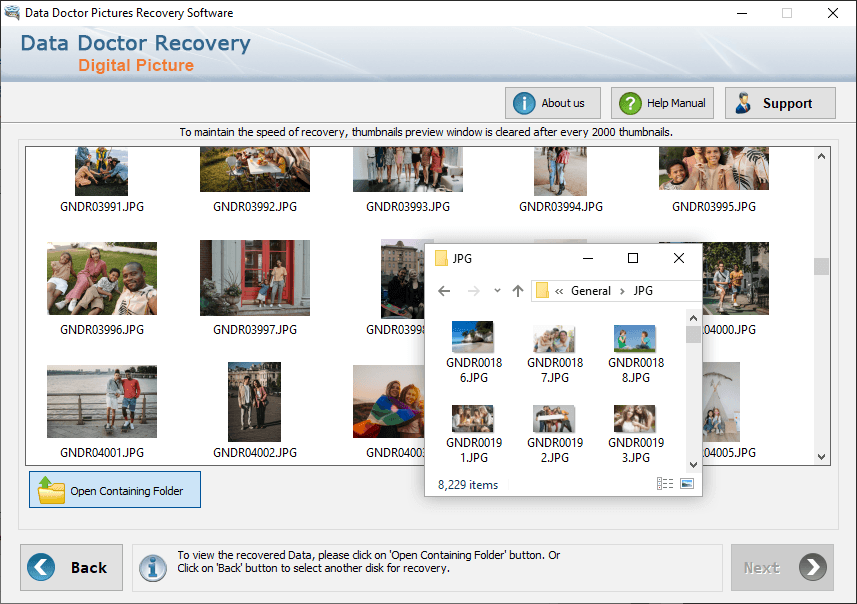Click the green question mark help icon
The width and height of the screenshot is (857, 604).
pyautogui.click(x=630, y=103)
